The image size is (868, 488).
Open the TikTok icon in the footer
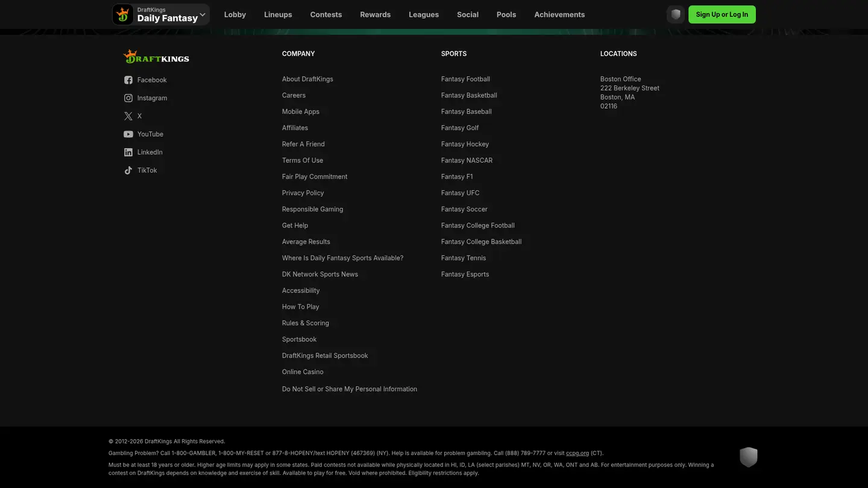(128, 170)
